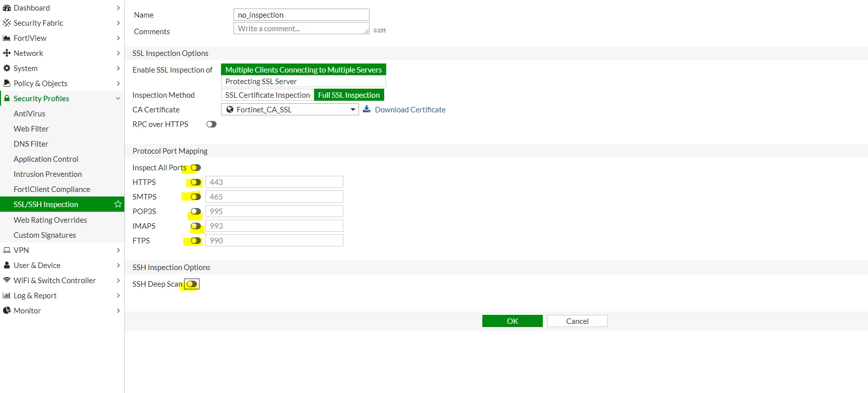Expand the Network menu chevron
This screenshot has width=868, height=393.
[118, 53]
